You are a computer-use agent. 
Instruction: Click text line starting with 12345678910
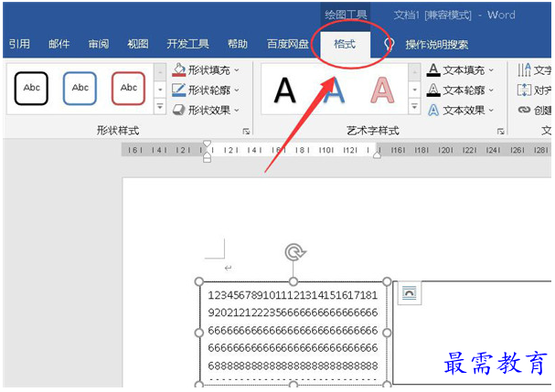[293, 295]
